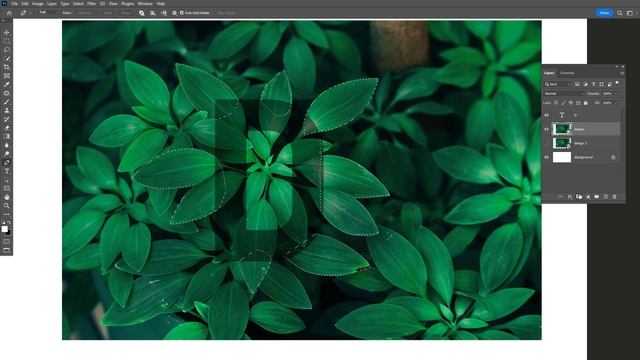Toggle the layer filter on/off switch
Image resolution: width=640 pixels, height=360 pixels.
(617, 83)
